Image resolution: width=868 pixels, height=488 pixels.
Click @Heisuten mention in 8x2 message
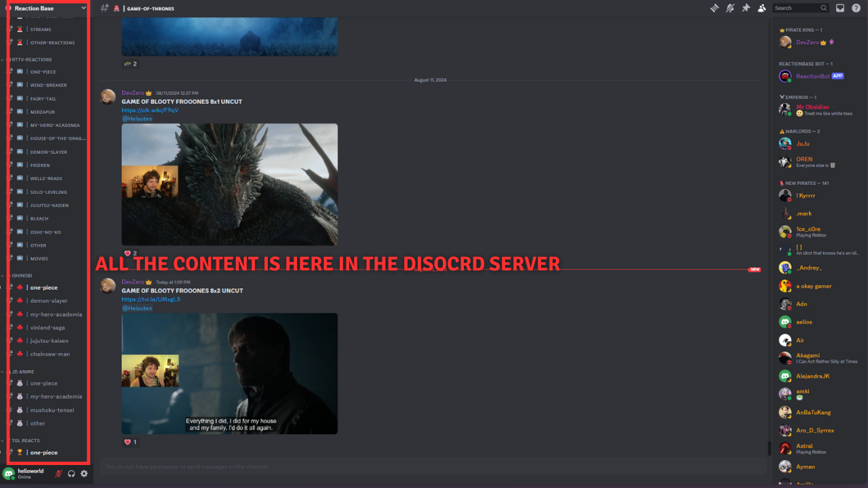pyautogui.click(x=137, y=308)
